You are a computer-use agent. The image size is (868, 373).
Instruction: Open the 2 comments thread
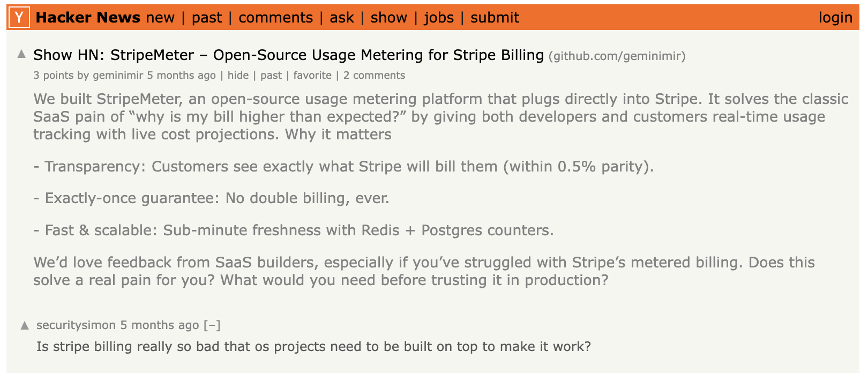coord(374,75)
